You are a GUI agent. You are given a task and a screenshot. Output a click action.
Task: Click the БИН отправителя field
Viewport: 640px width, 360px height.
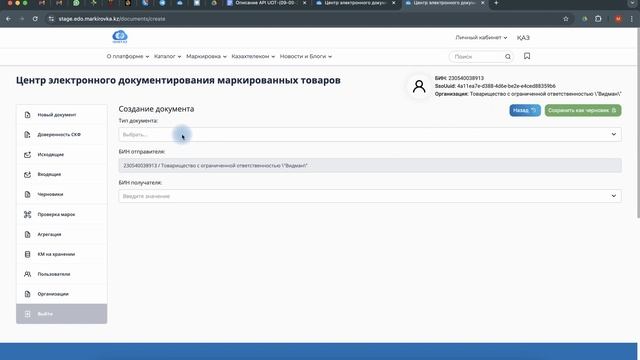pos(370,165)
